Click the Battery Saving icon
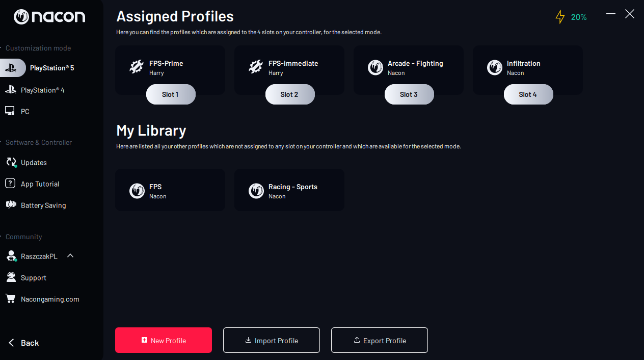 click(11, 205)
